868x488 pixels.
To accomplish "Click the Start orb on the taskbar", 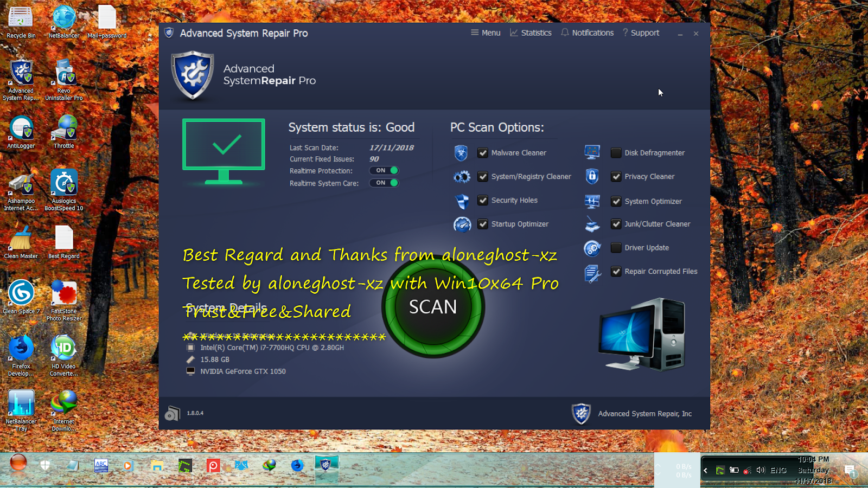I will [18, 464].
